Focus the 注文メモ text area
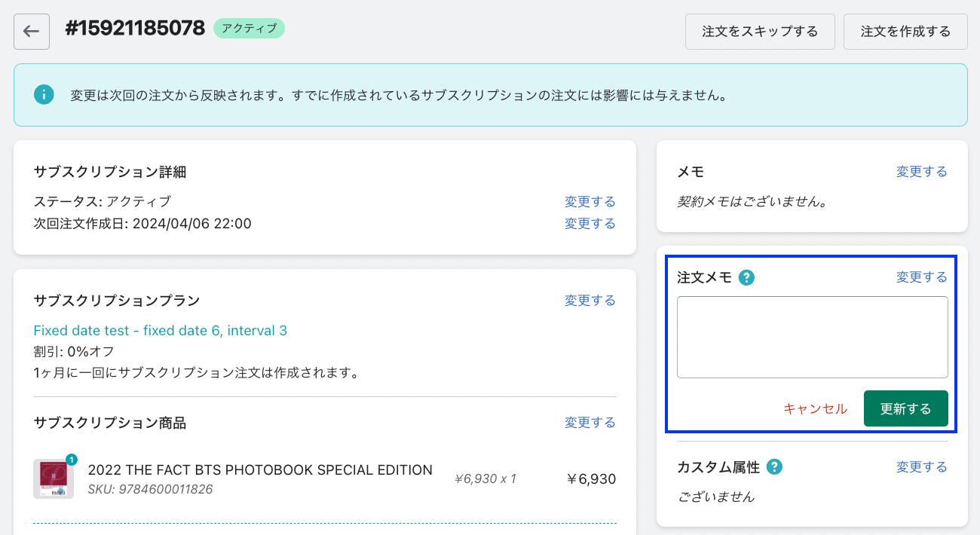Image resolution: width=980 pixels, height=535 pixels. pyautogui.click(x=812, y=337)
